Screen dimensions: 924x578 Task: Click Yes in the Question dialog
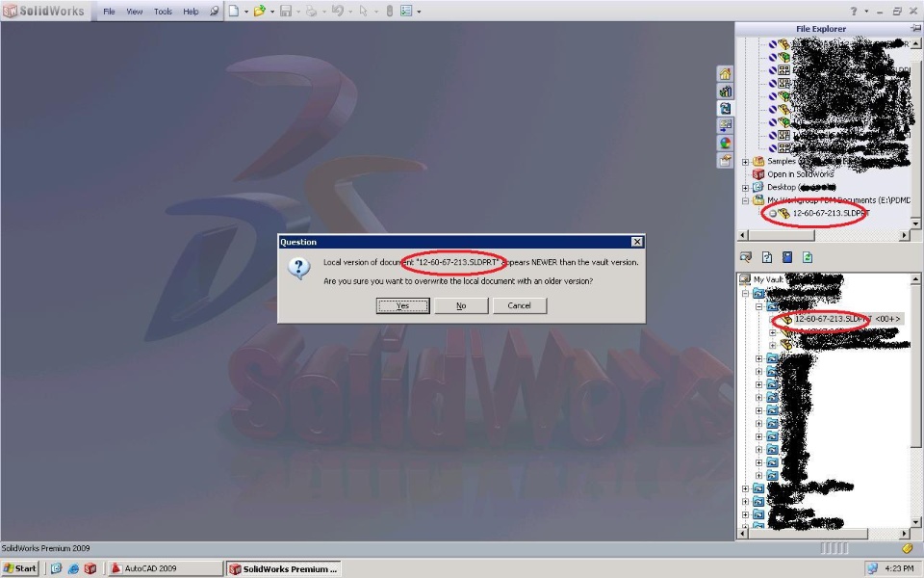coord(402,305)
